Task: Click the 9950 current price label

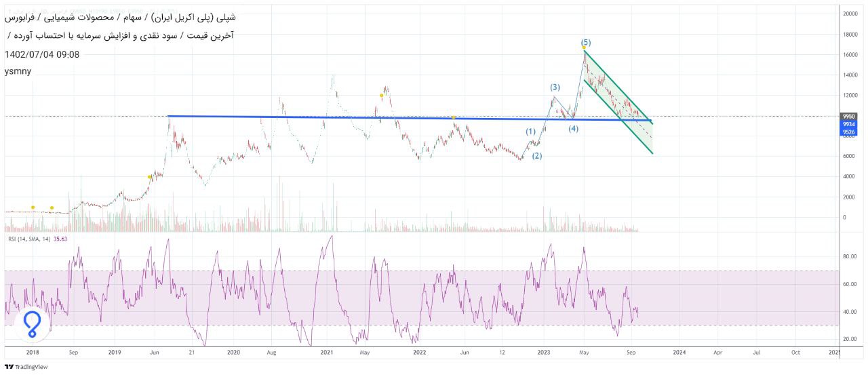Action: 849,117
